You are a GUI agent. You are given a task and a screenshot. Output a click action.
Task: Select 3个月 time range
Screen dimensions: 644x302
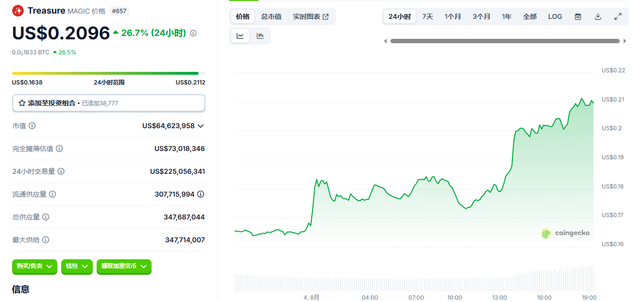481,17
